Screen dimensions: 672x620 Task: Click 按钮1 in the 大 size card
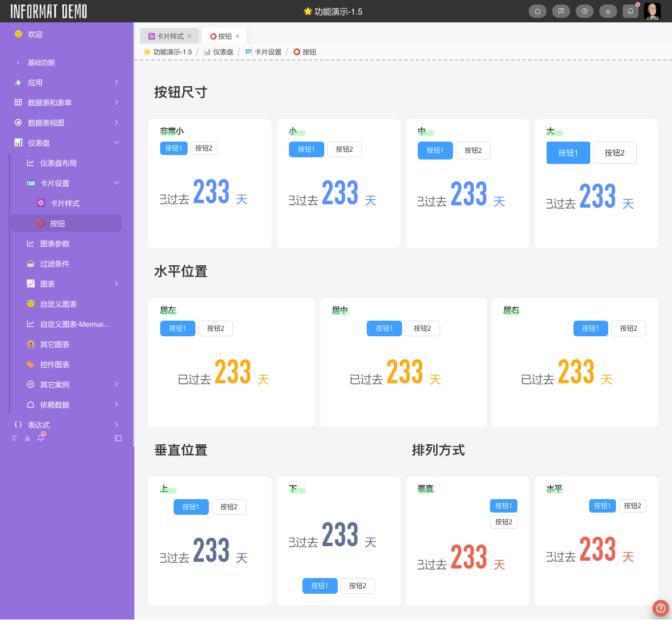pos(568,153)
